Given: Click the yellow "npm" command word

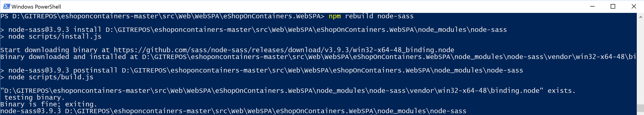Looking at the screenshot, I should (x=335, y=16).
